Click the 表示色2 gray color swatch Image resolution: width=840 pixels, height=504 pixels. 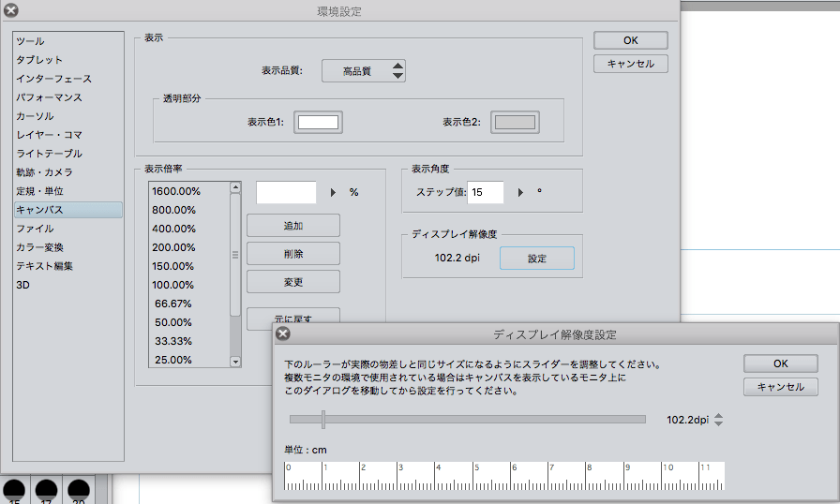pyautogui.click(x=515, y=122)
